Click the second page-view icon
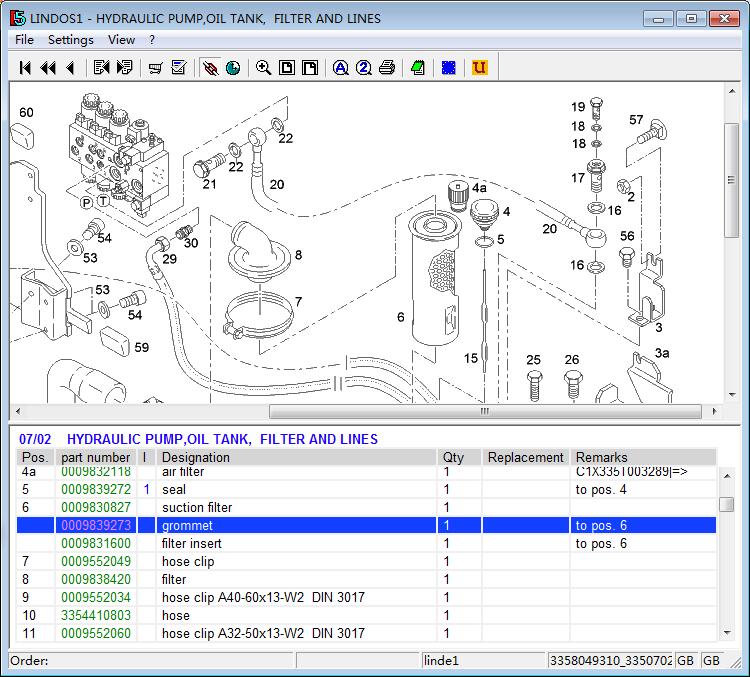This screenshot has width=750, height=677. coord(310,68)
